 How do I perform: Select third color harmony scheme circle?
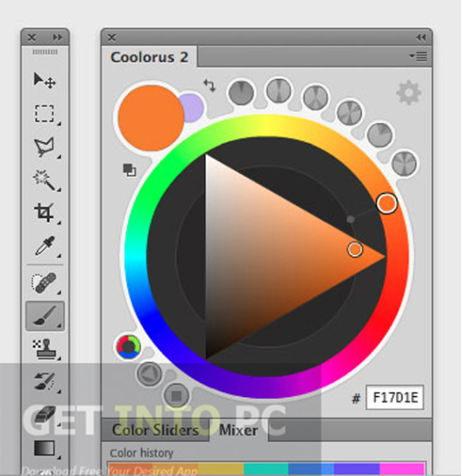pos(316,97)
